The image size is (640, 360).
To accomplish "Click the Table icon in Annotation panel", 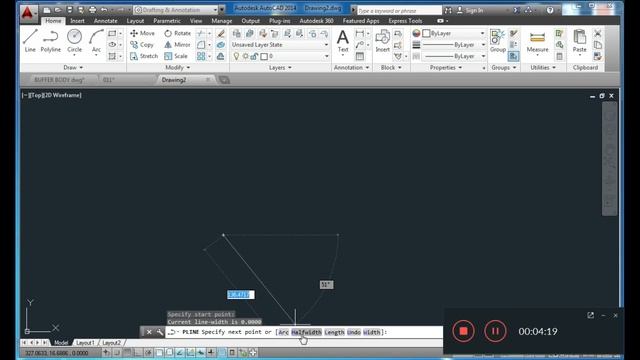I will pos(360,56).
